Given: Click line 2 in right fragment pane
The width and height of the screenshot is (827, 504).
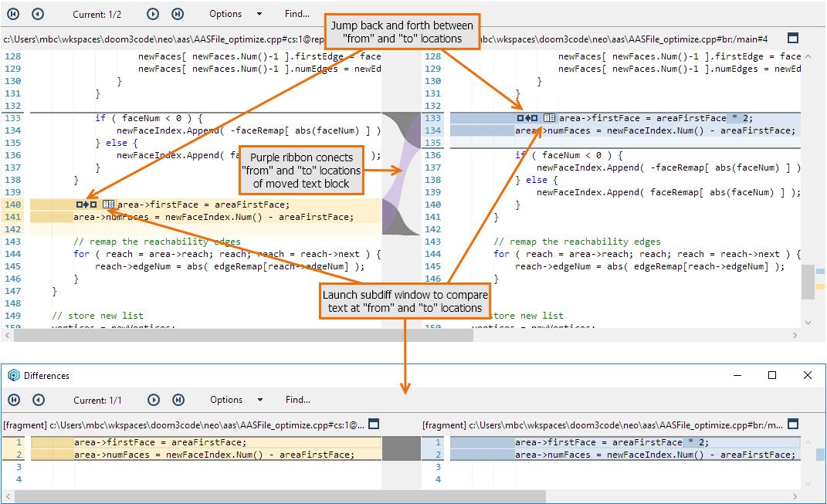Looking at the screenshot, I should point(625,455).
